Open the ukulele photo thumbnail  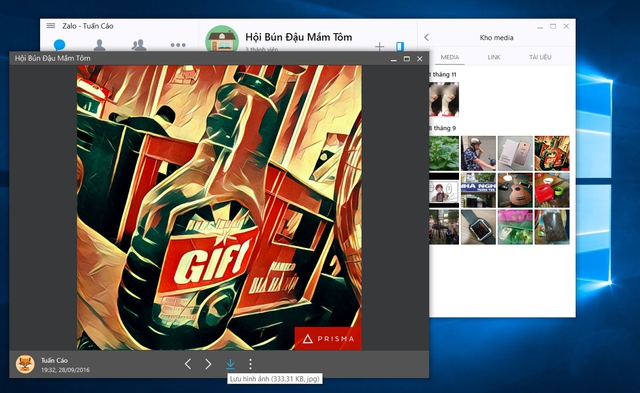(x=515, y=190)
